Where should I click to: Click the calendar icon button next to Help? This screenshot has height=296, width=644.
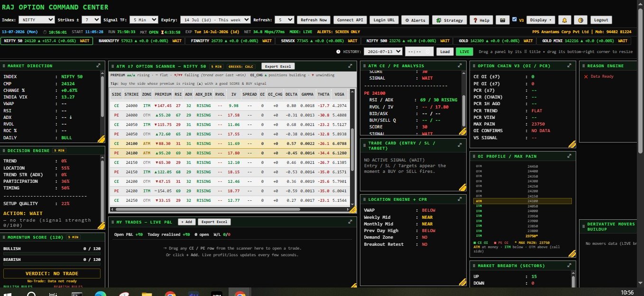click(x=503, y=20)
